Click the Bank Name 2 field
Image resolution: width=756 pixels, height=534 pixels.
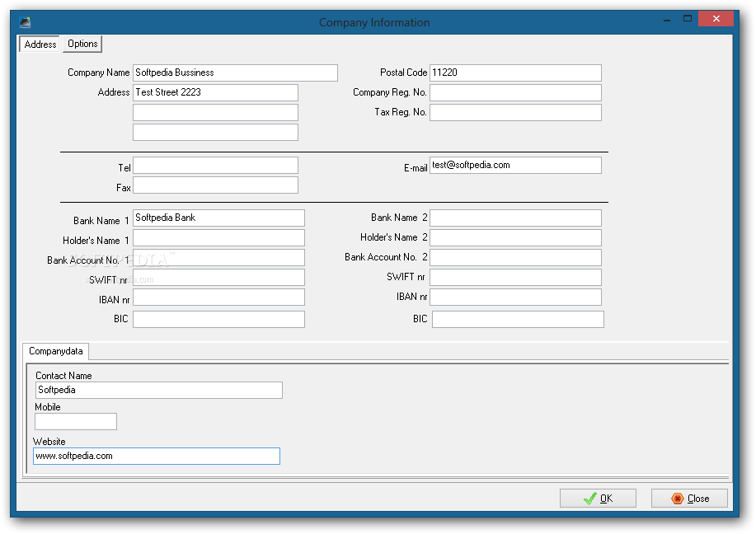point(515,218)
